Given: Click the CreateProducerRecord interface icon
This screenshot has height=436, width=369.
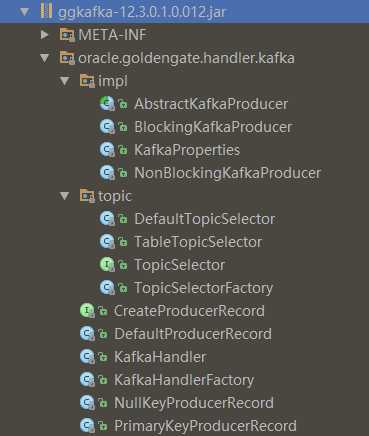Looking at the screenshot, I should (x=87, y=311).
